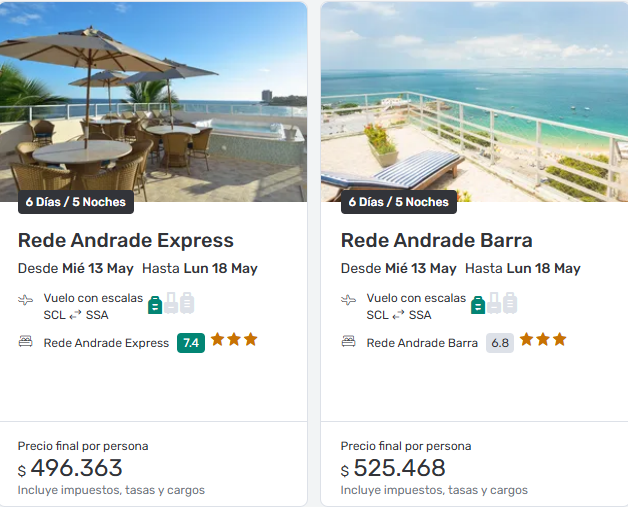Click 6 Días / 5 Noches badge on Barra

pyautogui.click(x=399, y=202)
